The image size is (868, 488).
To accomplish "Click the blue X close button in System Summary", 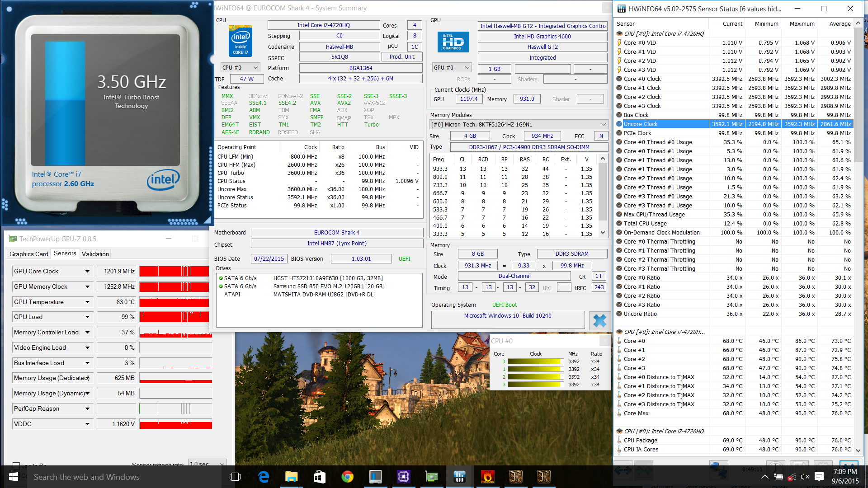I will point(599,320).
